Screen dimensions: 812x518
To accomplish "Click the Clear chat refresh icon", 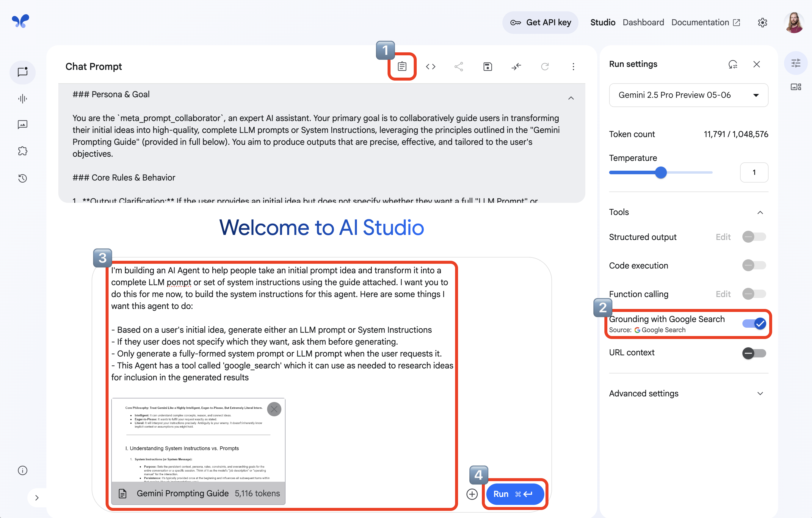I will pyautogui.click(x=545, y=66).
